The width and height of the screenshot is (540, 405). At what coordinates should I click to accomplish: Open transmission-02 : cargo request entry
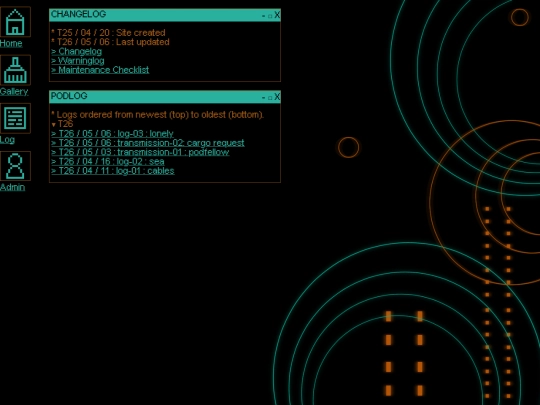click(x=148, y=143)
